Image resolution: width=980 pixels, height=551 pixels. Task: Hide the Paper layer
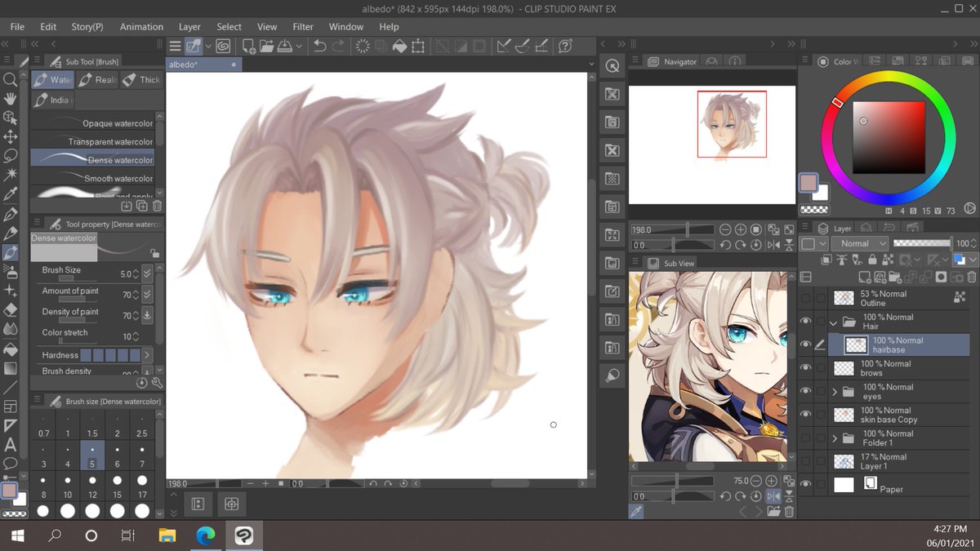coord(806,485)
